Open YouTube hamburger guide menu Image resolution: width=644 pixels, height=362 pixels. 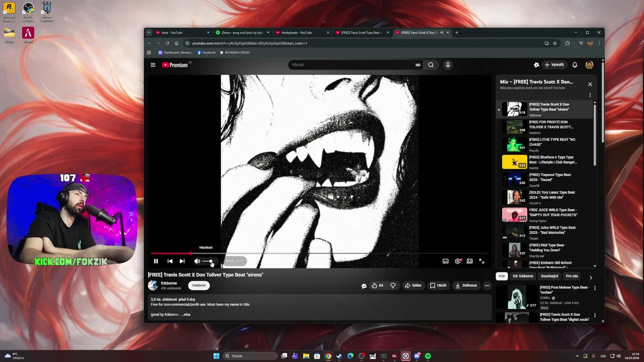point(153,65)
